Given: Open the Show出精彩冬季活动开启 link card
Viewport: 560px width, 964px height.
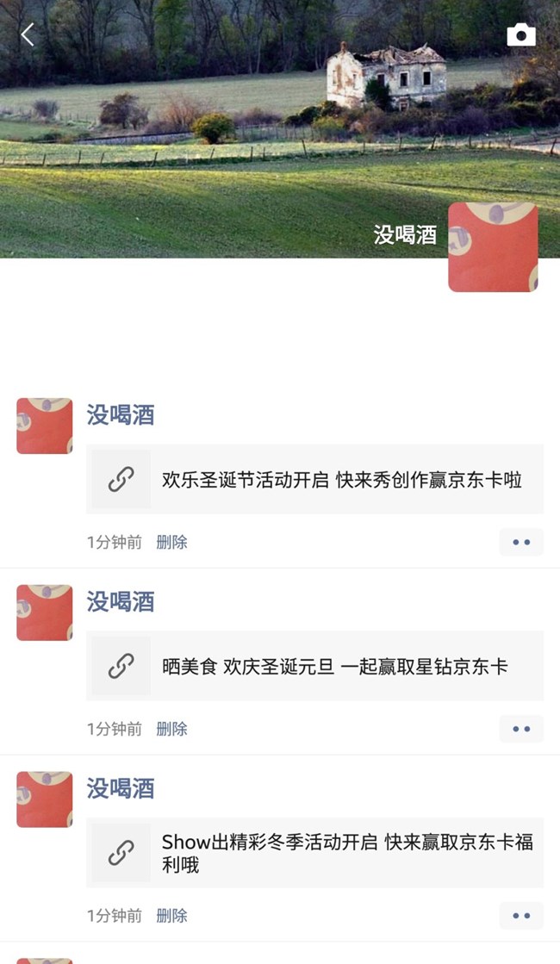Looking at the screenshot, I should (x=314, y=853).
